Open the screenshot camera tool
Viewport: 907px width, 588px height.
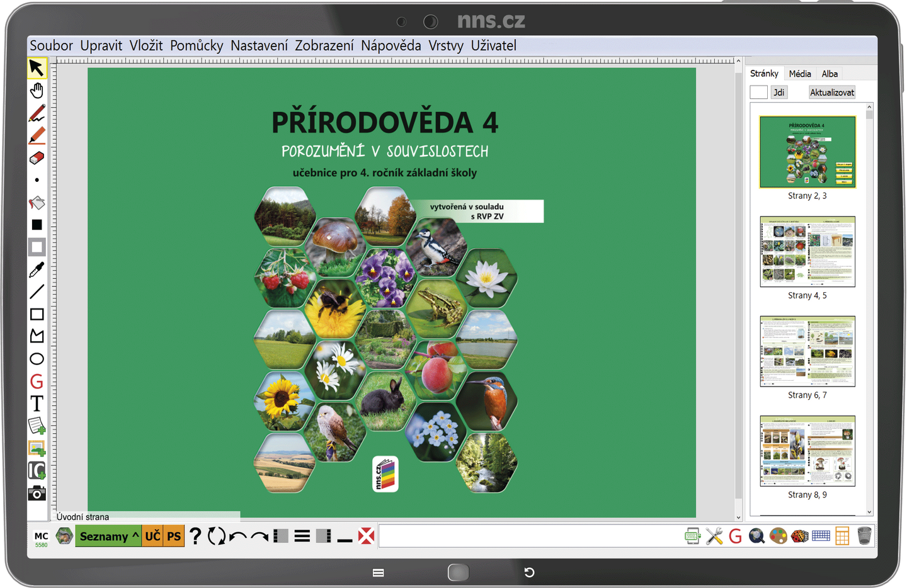pyautogui.click(x=37, y=494)
